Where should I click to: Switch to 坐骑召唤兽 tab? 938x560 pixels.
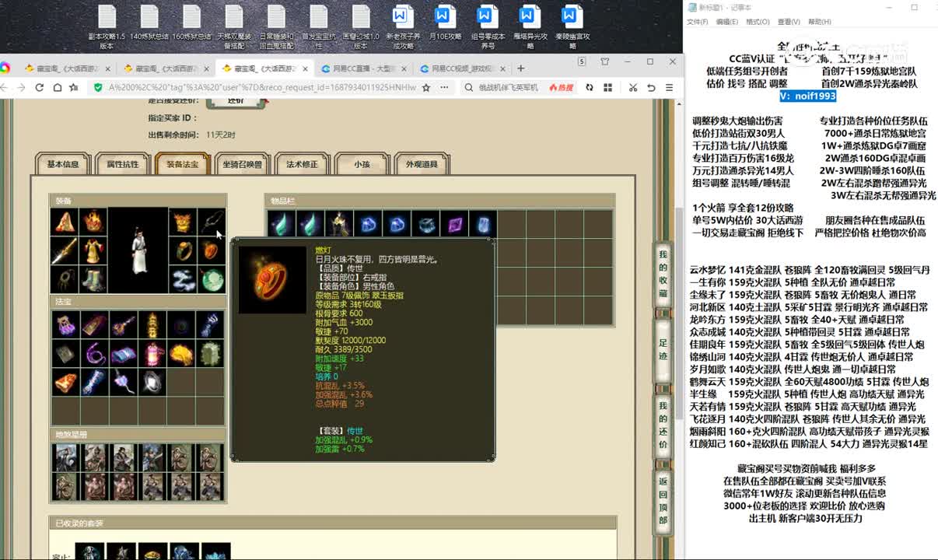tap(243, 164)
